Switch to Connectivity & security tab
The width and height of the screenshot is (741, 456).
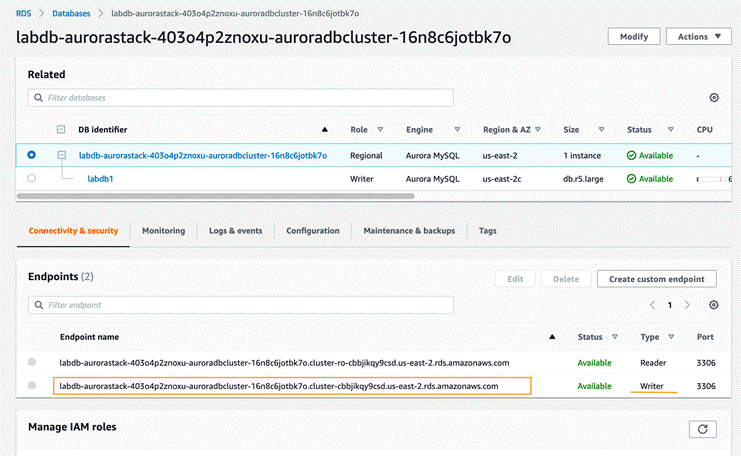[73, 231]
